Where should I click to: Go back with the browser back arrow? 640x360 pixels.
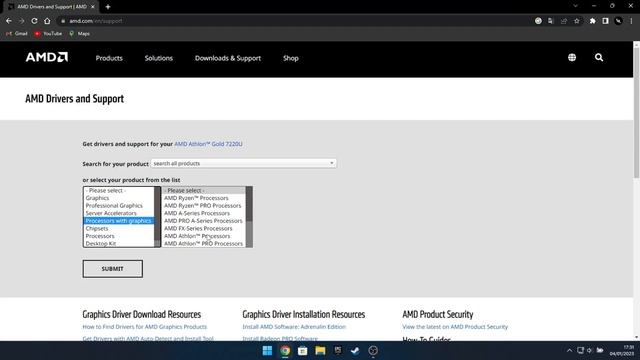(x=9, y=21)
